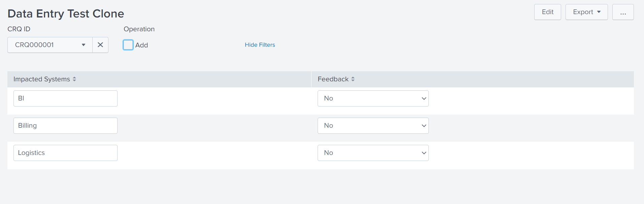The height and width of the screenshot is (204, 644).
Task: Click the Feedback dropdown in the Logistics row
Action: 373,153
